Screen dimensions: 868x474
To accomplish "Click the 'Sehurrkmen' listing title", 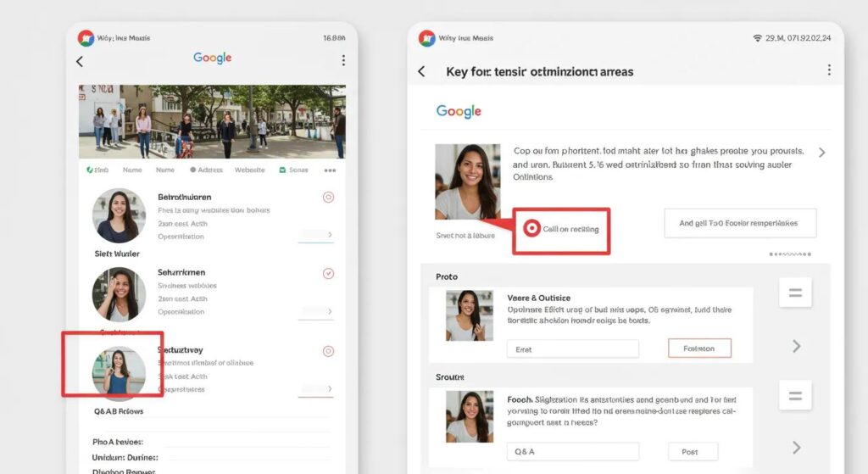I will [x=181, y=272].
